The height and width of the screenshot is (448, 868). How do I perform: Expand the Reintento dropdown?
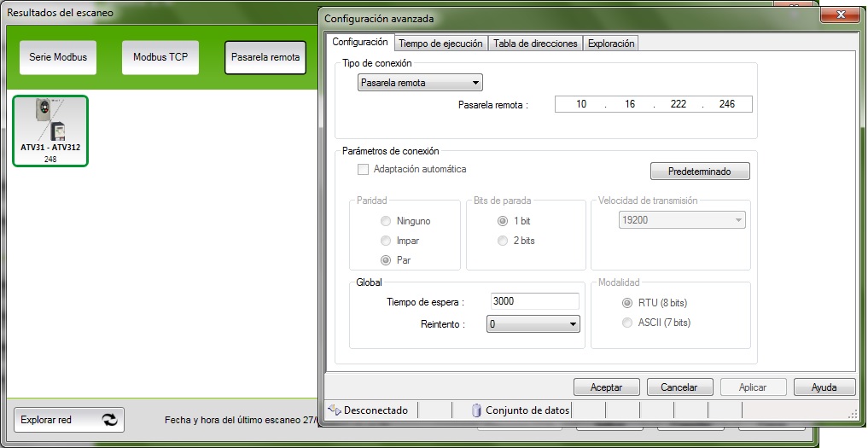(533, 324)
